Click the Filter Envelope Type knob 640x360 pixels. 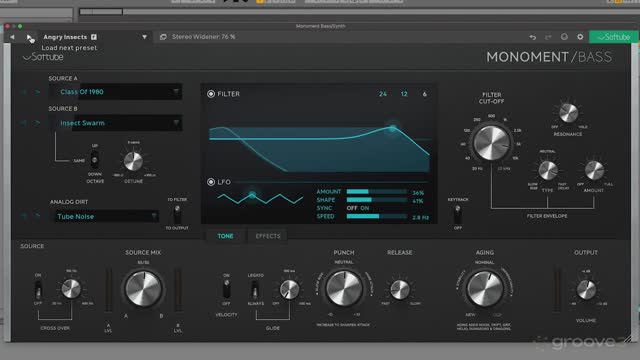pyautogui.click(x=548, y=171)
